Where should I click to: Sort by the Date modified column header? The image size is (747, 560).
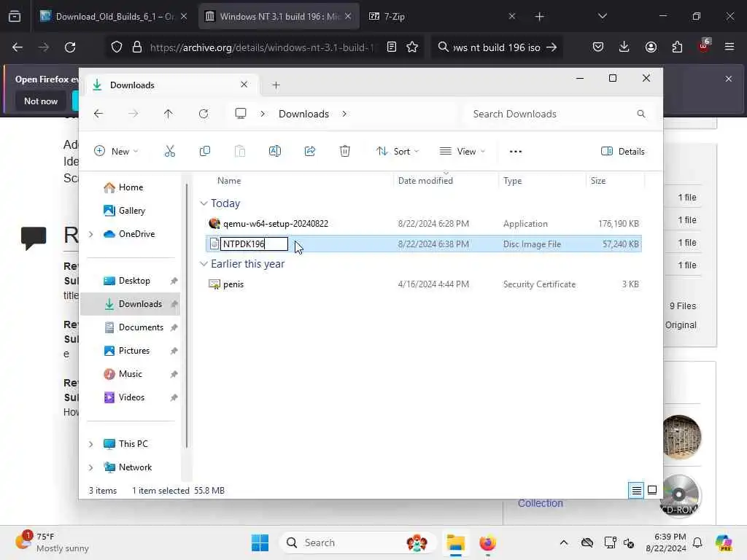[x=425, y=181]
